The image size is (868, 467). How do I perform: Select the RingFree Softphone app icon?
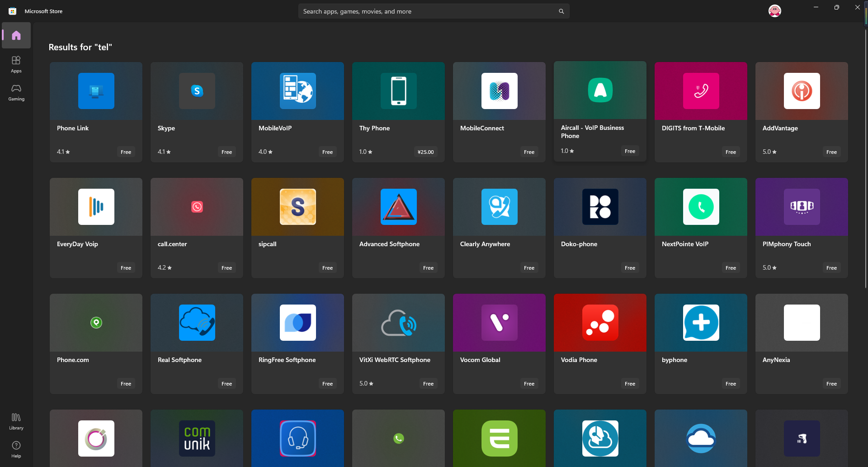(x=298, y=323)
